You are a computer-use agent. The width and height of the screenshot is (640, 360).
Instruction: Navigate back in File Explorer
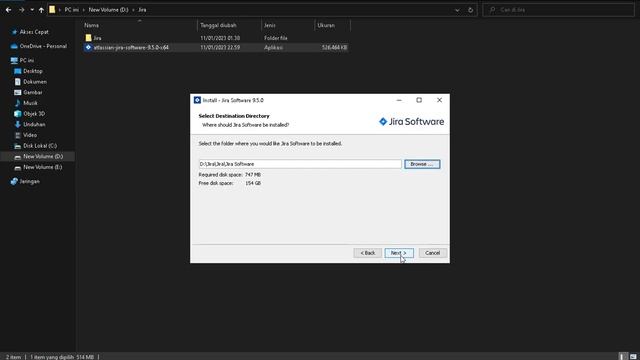[x=9, y=10]
